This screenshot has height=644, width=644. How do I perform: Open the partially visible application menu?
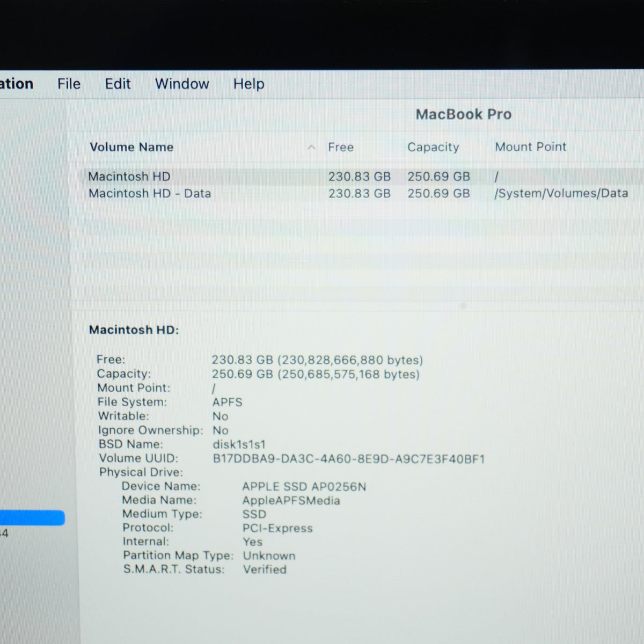coord(16,84)
